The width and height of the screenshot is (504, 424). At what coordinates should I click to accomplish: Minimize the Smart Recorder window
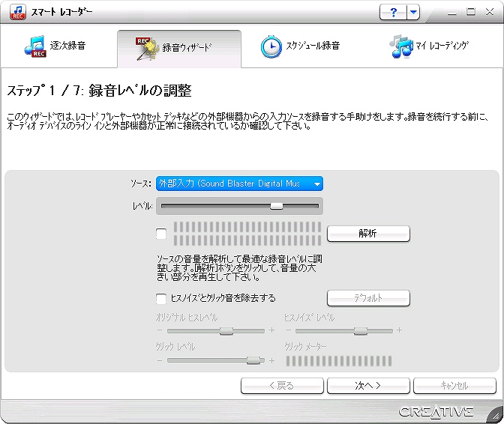click(x=452, y=13)
